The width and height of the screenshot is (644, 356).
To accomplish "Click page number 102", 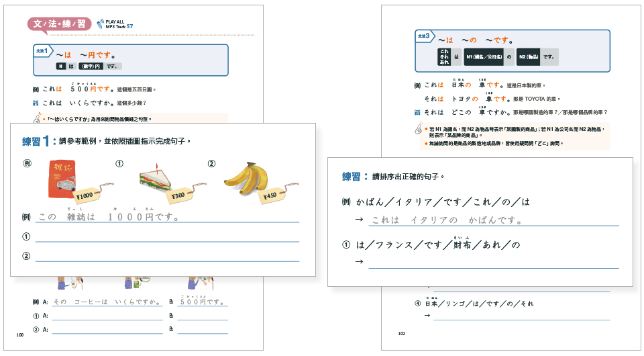I will pos(402,333).
